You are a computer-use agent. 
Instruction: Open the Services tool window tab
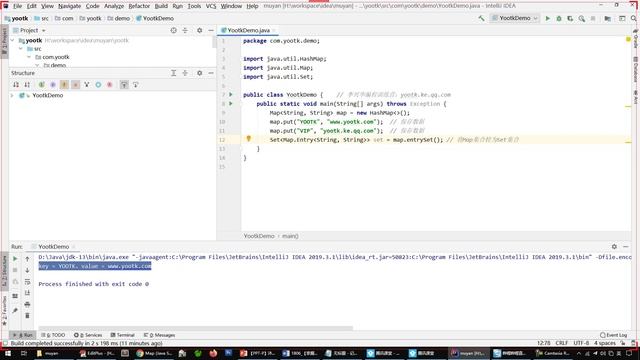[88, 335]
